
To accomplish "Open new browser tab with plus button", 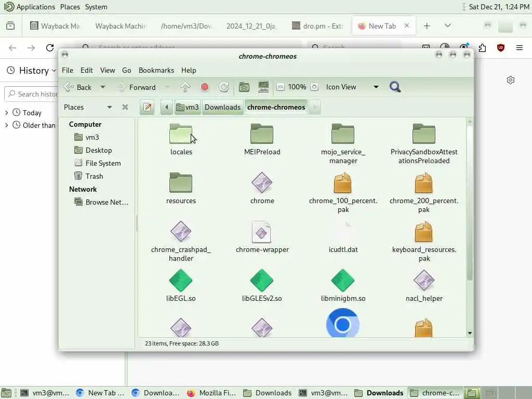I will pos(427,26).
